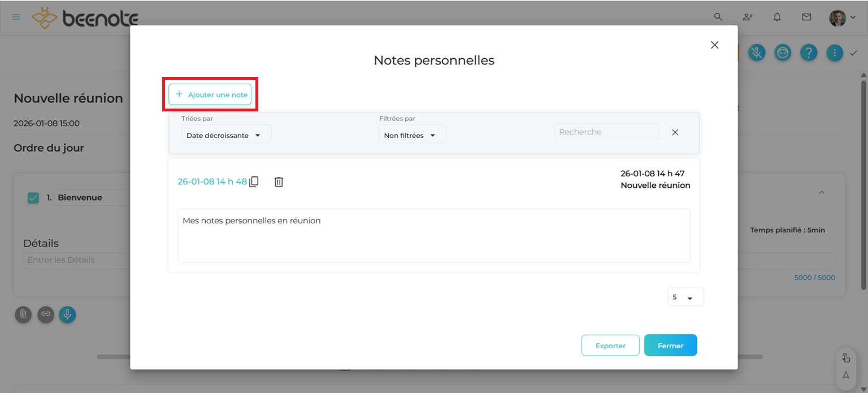This screenshot has height=393, width=868.
Task: Click the paperclip attachment icon
Action: [23, 314]
